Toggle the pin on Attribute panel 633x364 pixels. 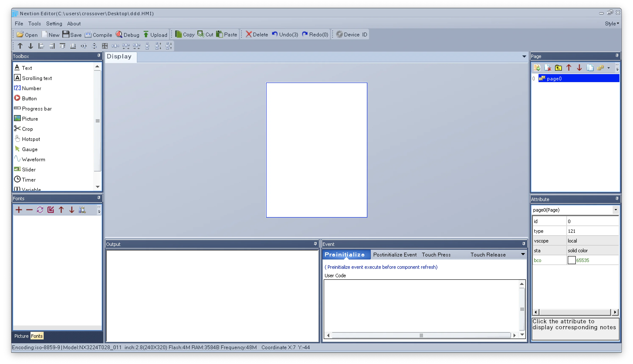pyautogui.click(x=617, y=199)
